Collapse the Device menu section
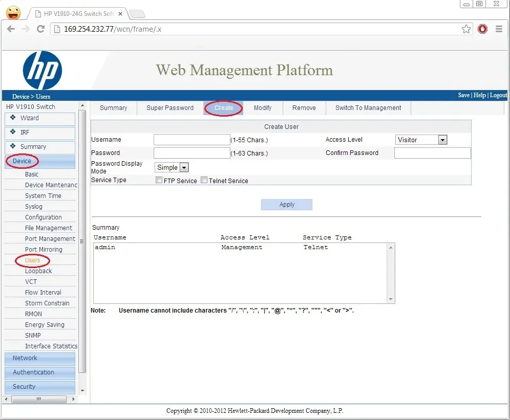 coord(39,161)
